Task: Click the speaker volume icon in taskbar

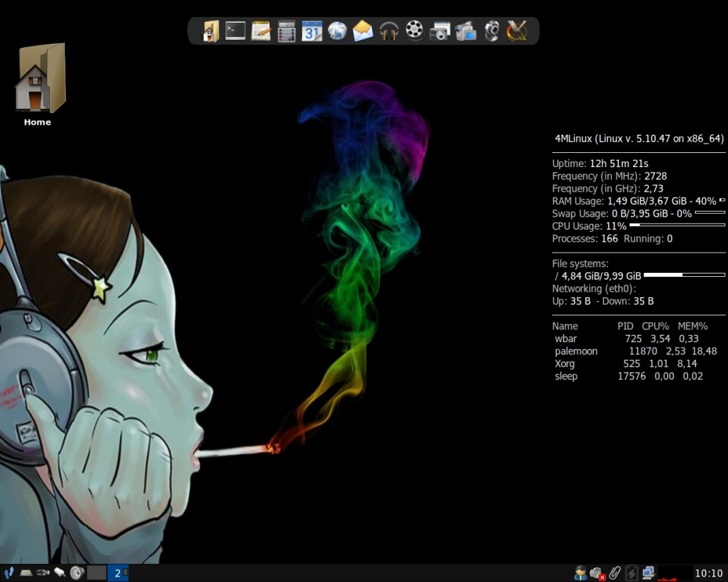Action: 77,573
